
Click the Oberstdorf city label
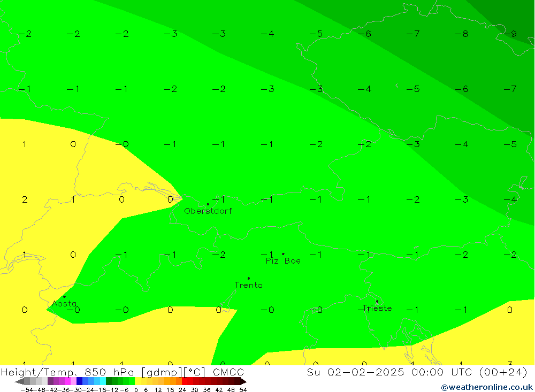208,211
